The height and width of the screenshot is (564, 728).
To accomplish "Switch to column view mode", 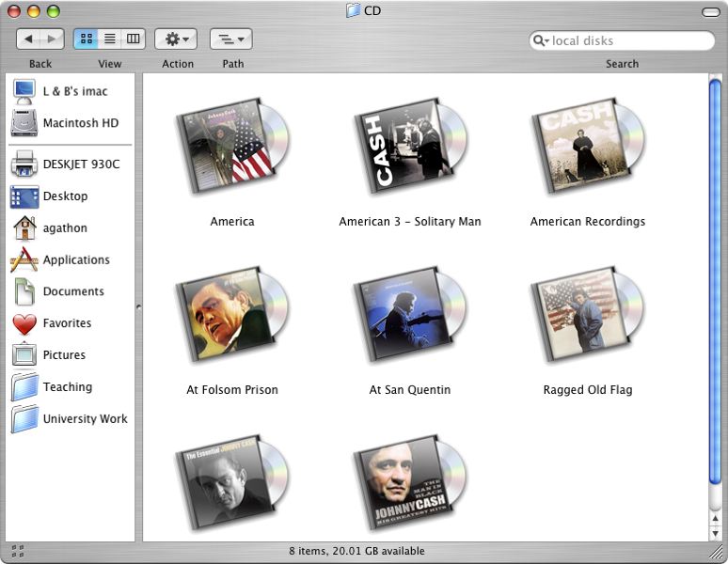I will [134, 39].
